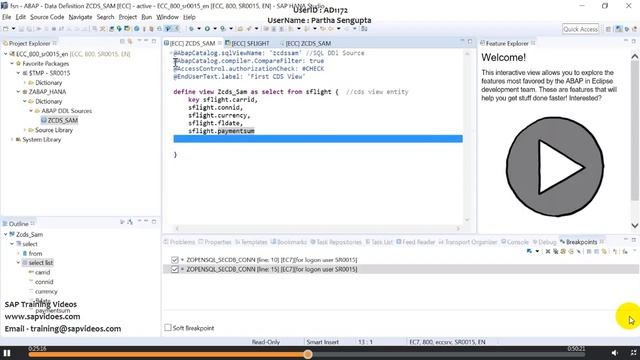Screen dimensions: 640x360
Task: Click Remove Selected Breakpoints icon
Action: click(548, 251)
